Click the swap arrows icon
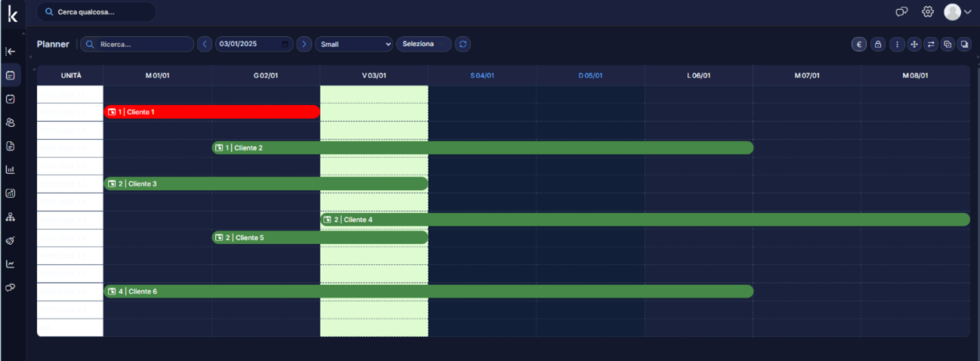This screenshot has width=980, height=361. [x=931, y=45]
